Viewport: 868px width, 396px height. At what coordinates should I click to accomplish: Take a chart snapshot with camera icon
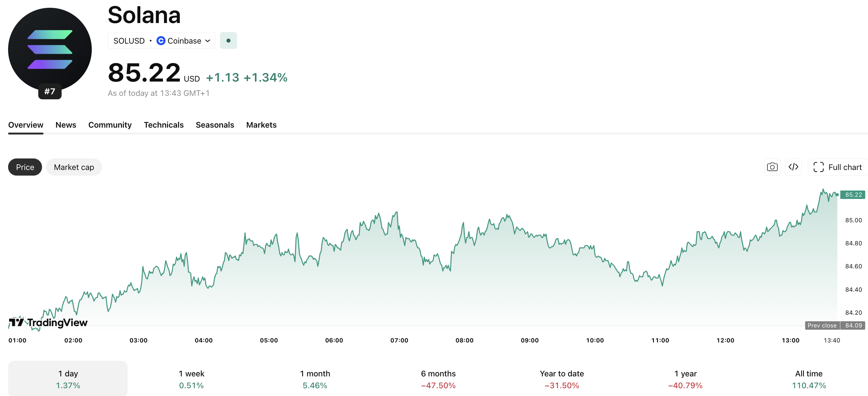[x=772, y=167]
